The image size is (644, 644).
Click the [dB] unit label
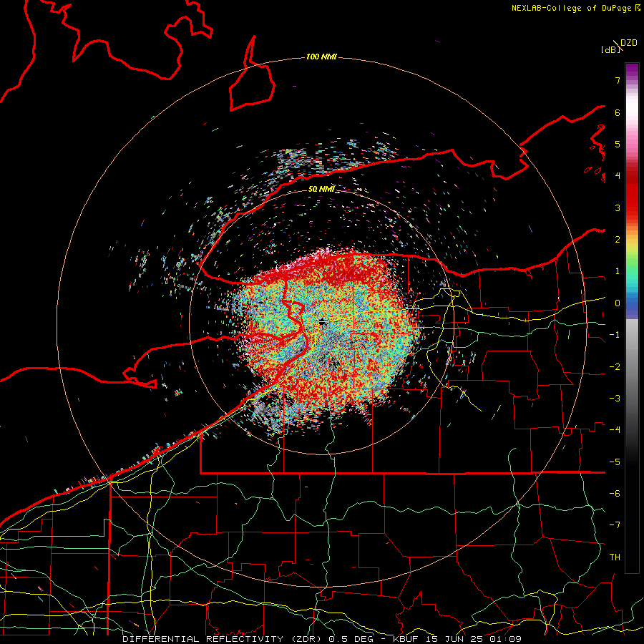pyautogui.click(x=610, y=49)
